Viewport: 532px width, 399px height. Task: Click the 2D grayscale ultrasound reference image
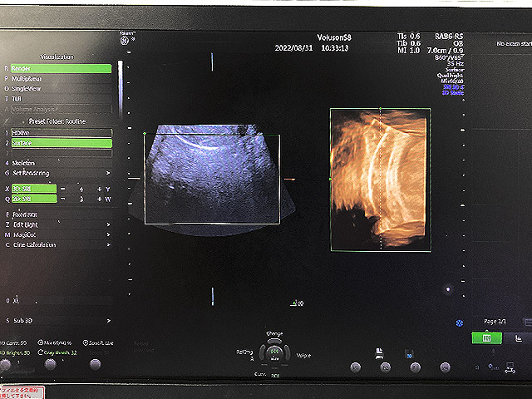[x=212, y=180]
